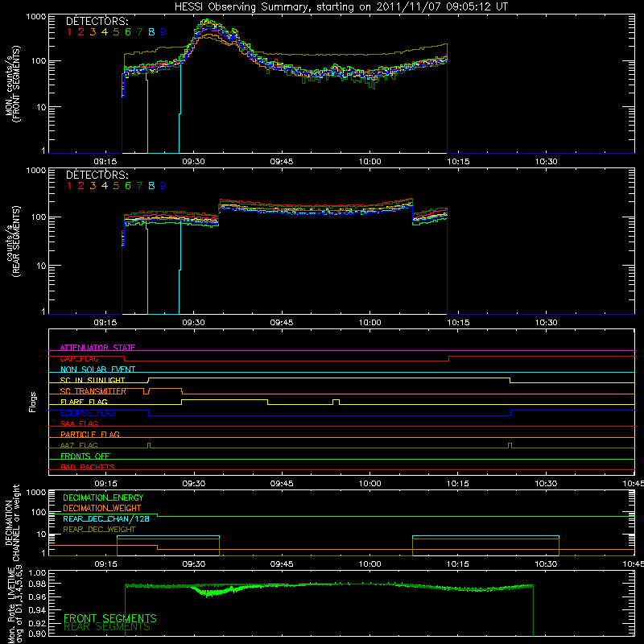Select detector 9 in rear segments legend
Screen dimensions: 644x644
[x=163, y=186]
